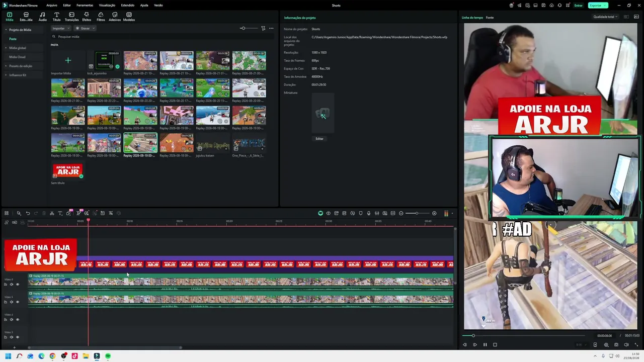The width and height of the screenshot is (644, 362).
Task: Open the Modelos library tab
Action: click(x=129, y=17)
